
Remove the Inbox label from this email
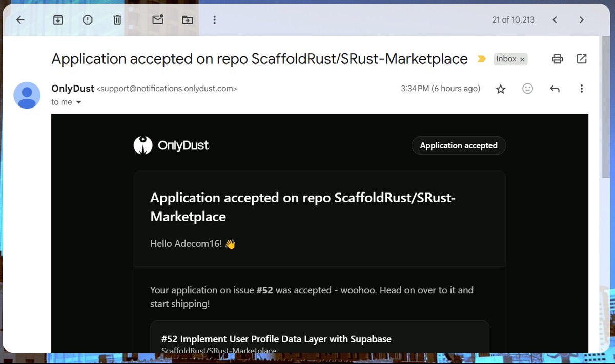[522, 59]
